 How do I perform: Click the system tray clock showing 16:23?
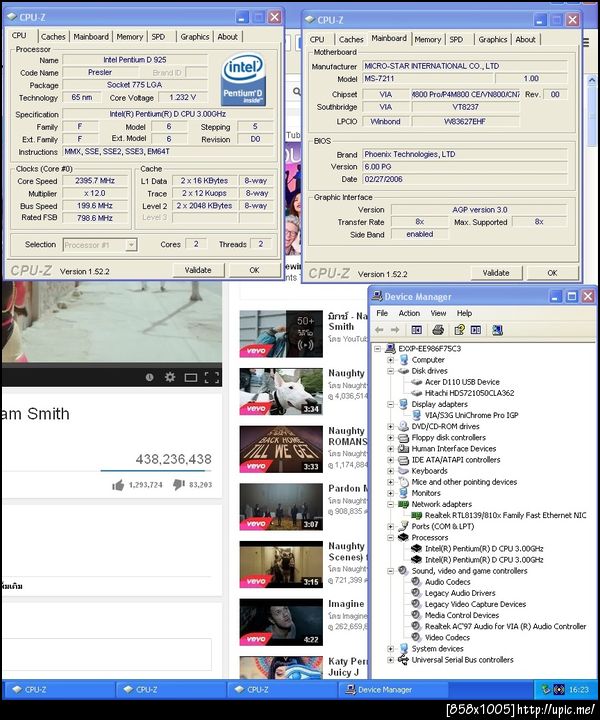coord(578,690)
